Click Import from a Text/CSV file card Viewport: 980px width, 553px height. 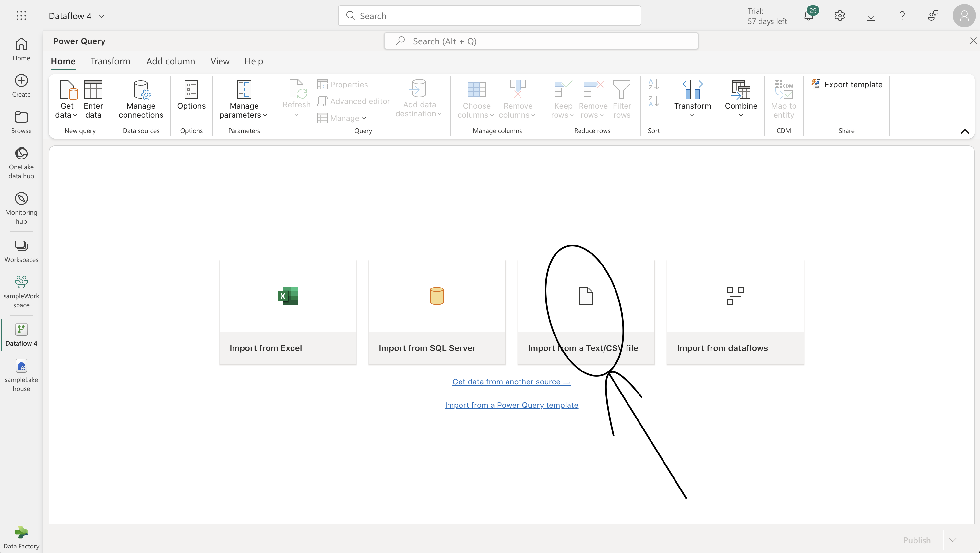(x=586, y=312)
